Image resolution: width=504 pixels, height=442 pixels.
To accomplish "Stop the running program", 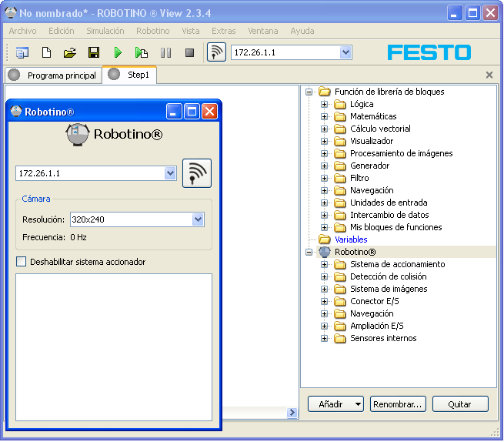I will [189, 52].
